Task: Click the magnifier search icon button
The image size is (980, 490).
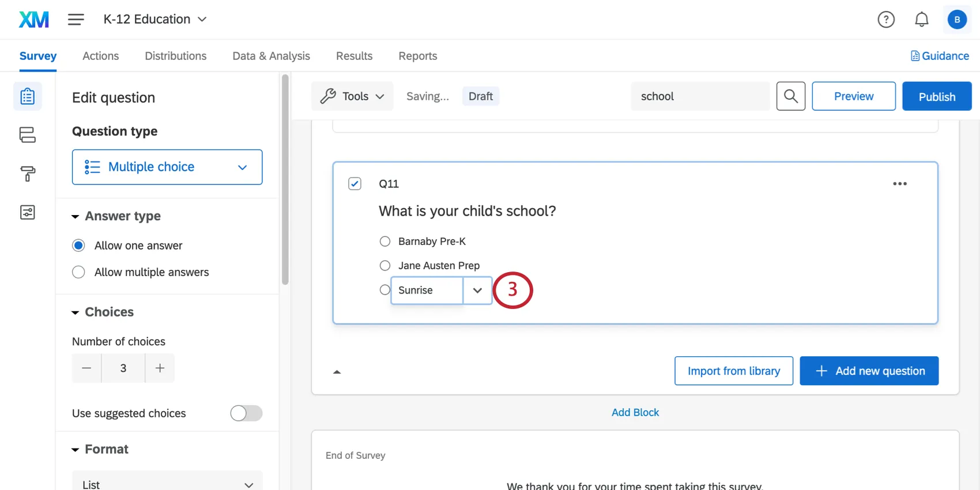Action: pyautogui.click(x=790, y=96)
